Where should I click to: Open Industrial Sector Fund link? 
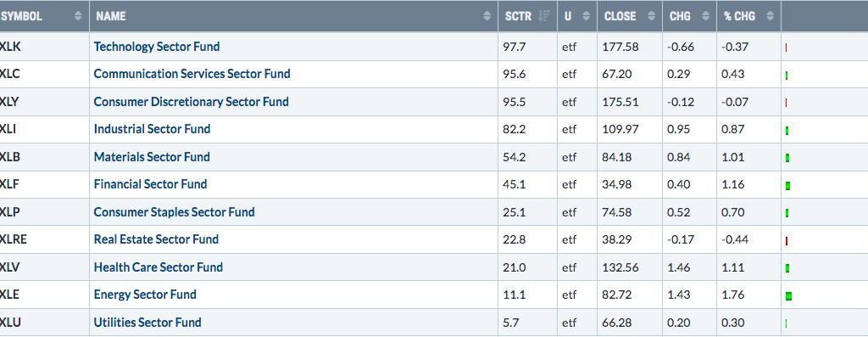click(x=153, y=129)
